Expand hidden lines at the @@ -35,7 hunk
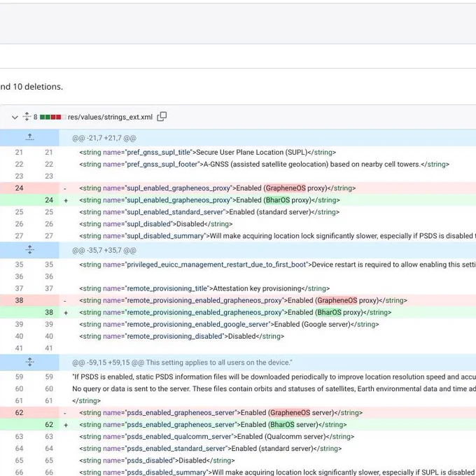476x476 pixels. coord(29,250)
